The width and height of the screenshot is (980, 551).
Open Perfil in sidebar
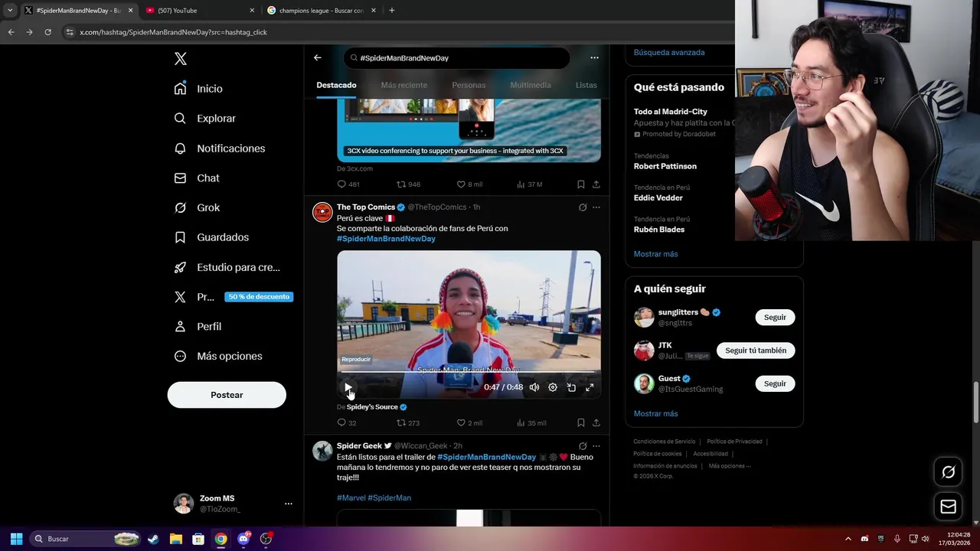point(198,327)
